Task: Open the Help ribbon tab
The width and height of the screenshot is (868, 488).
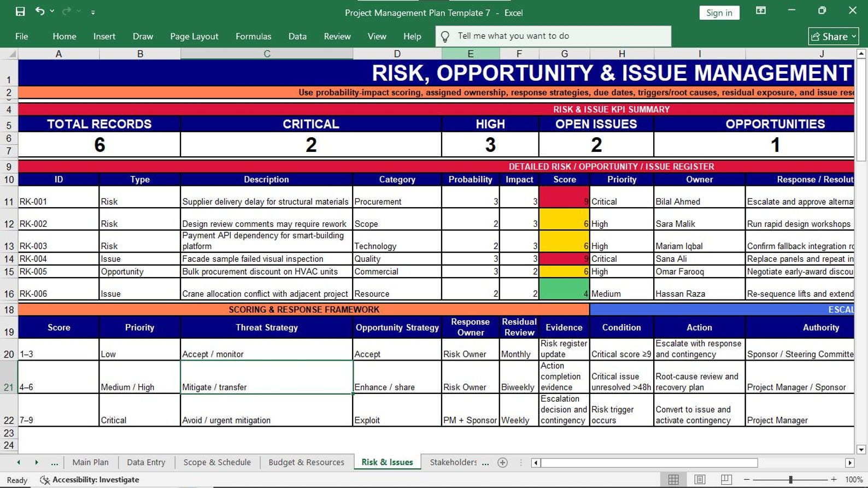Action: pos(412,36)
